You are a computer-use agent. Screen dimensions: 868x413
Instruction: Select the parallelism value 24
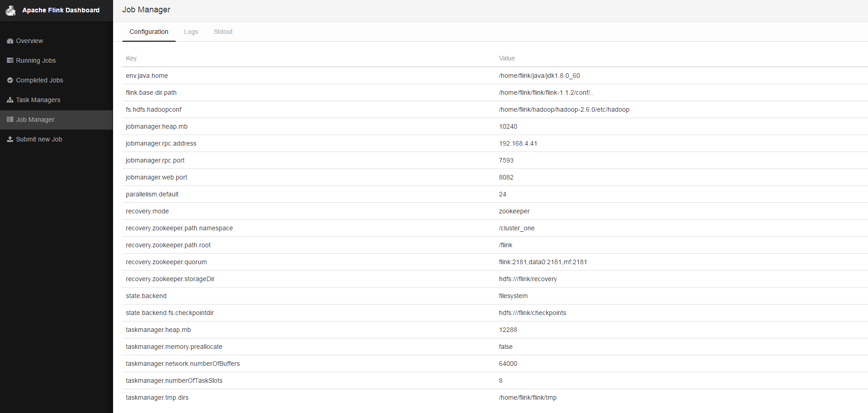click(503, 194)
